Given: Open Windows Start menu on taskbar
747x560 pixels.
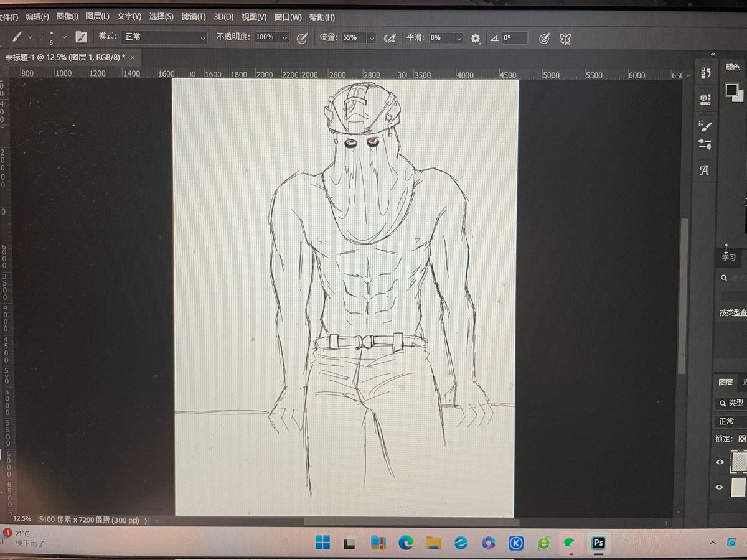Looking at the screenshot, I should (322, 543).
